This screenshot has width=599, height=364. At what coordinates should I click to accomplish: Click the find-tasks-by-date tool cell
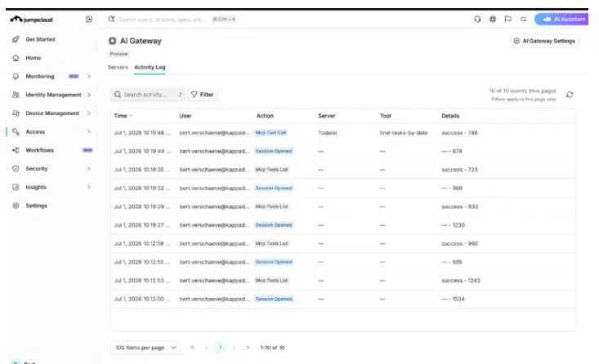(x=404, y=133)
